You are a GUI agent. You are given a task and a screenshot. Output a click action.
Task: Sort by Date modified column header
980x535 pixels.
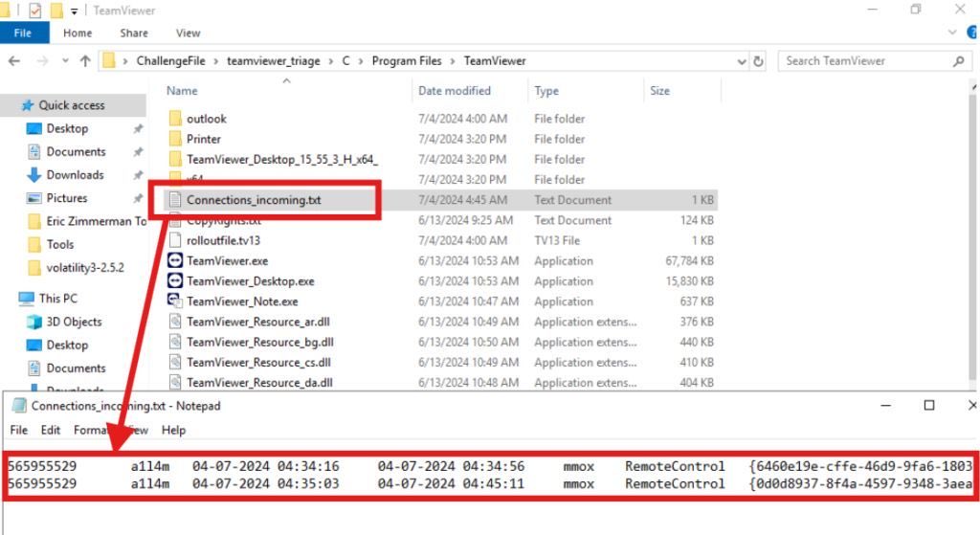pos(455,91)
